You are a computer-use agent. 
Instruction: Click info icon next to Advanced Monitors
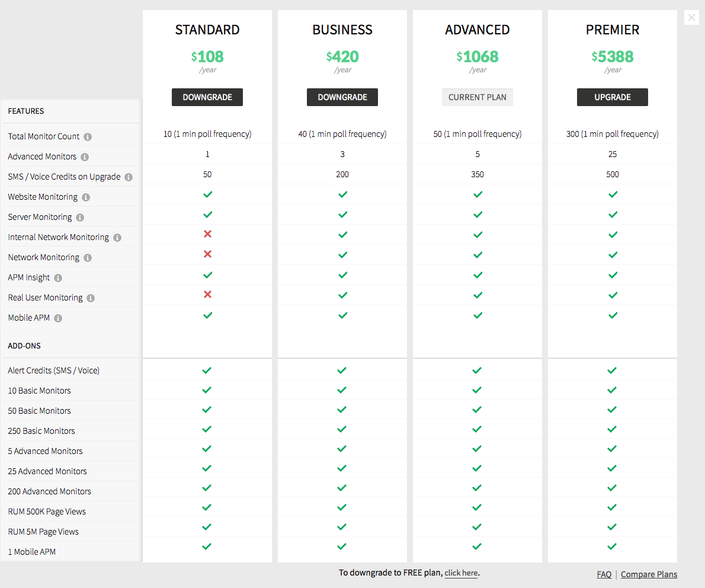[x=85, y=157]
